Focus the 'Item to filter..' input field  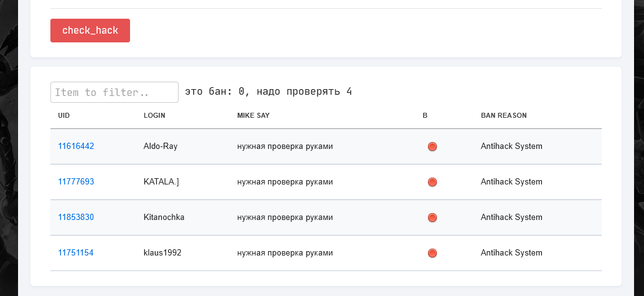114,92
